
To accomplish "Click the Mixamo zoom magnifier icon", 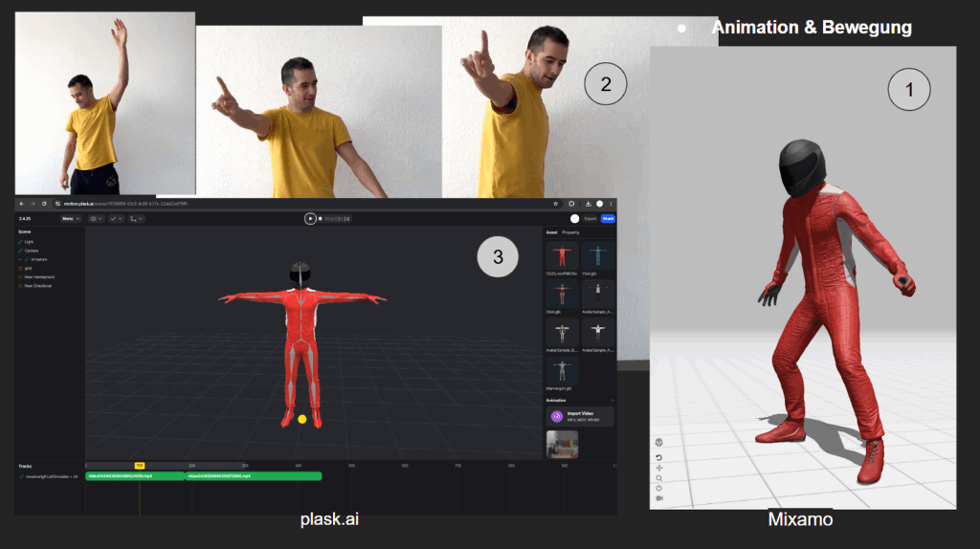I will [659, 478].
